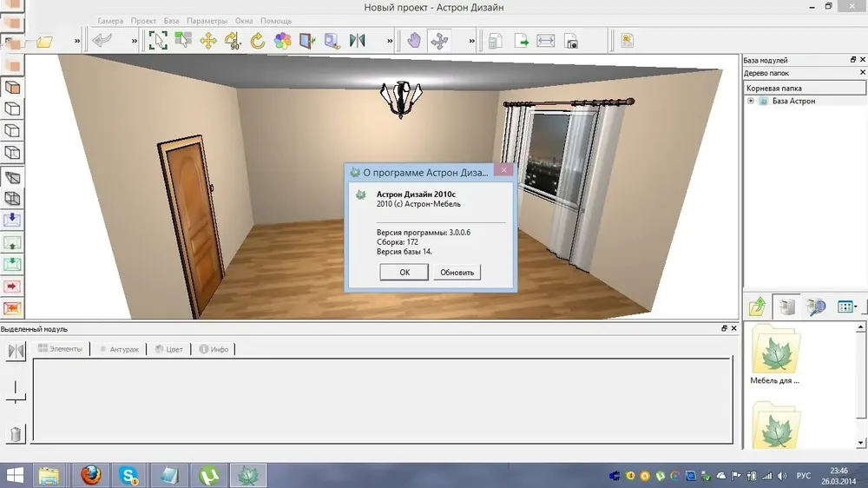The height and width of the screenshot is (488, 868).
Task: Click the undo arrow icon
Action: click(102, 41)
